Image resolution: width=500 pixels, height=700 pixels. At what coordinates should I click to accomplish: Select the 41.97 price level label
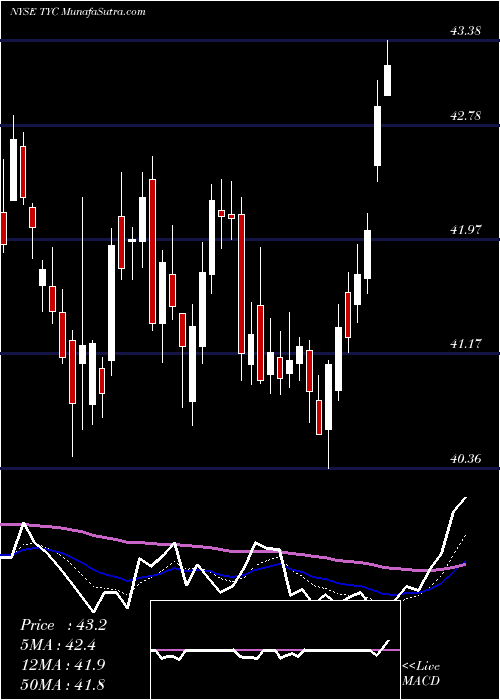coord(465,230)
